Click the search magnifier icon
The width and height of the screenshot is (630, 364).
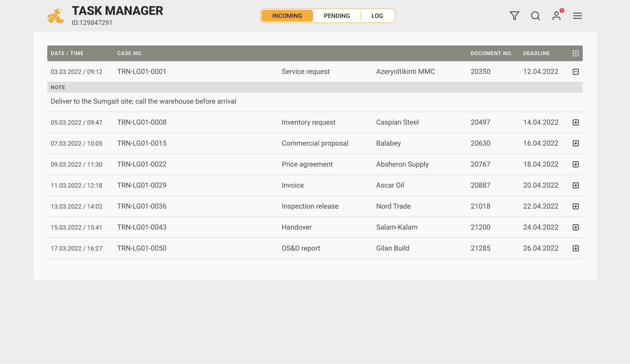pyautogui.click(x=535, y=16)
